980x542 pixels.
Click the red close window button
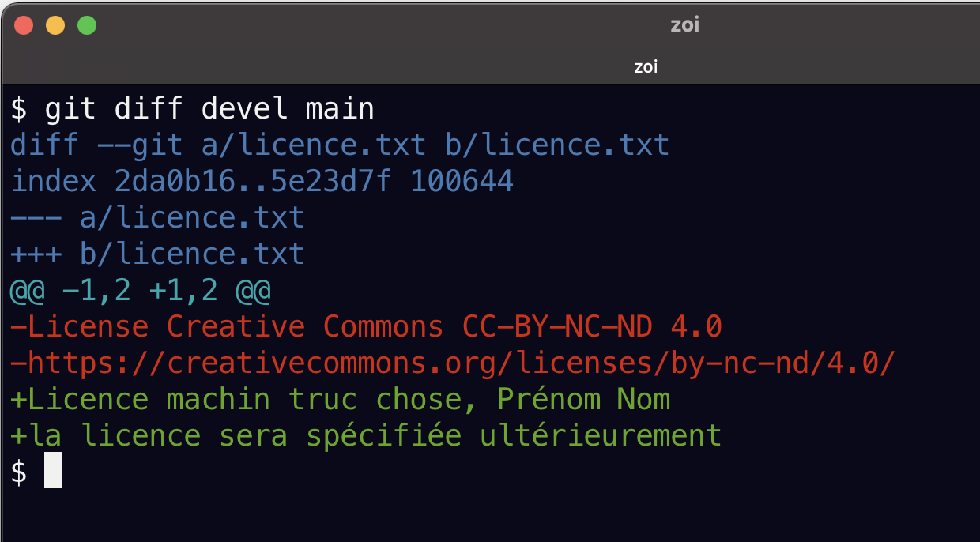(x=24, y=25)
